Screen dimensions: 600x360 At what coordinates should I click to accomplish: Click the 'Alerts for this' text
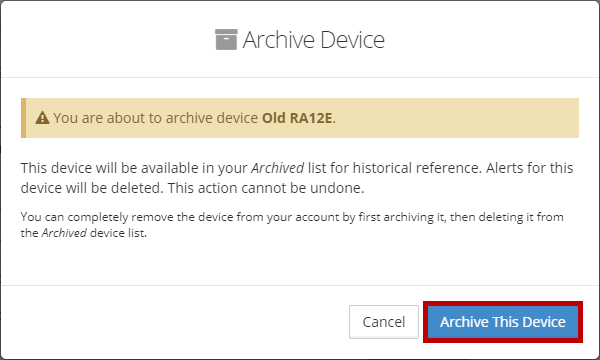530,168
